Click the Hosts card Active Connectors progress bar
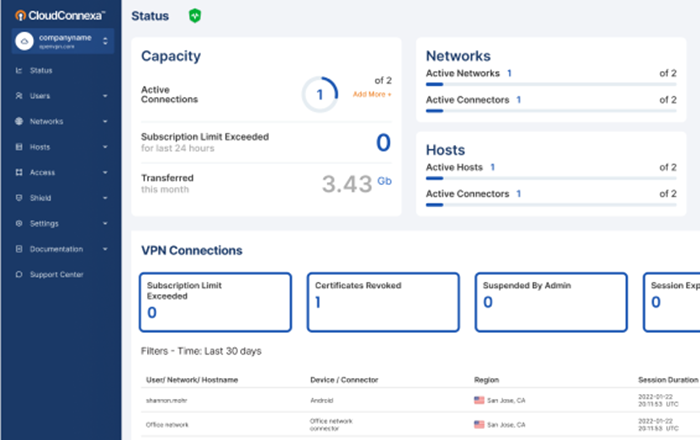The width and height of the screenshot is (700, 440). coord(551,205)
